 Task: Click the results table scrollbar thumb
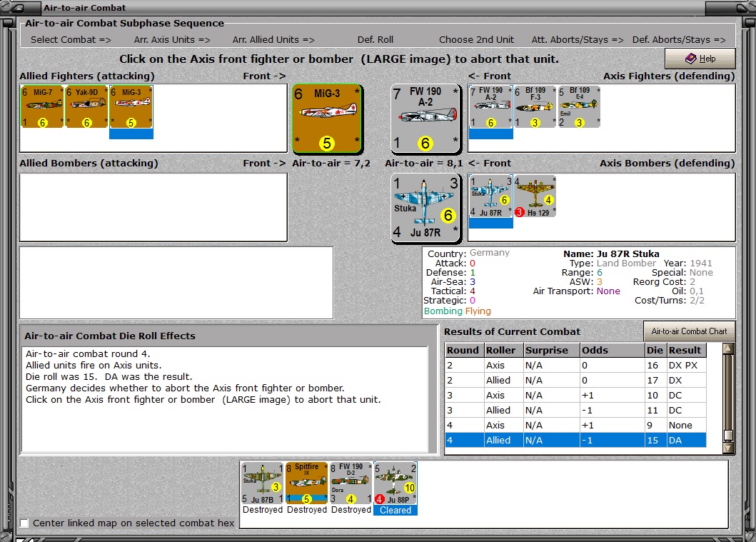click(x=728, y=435)
